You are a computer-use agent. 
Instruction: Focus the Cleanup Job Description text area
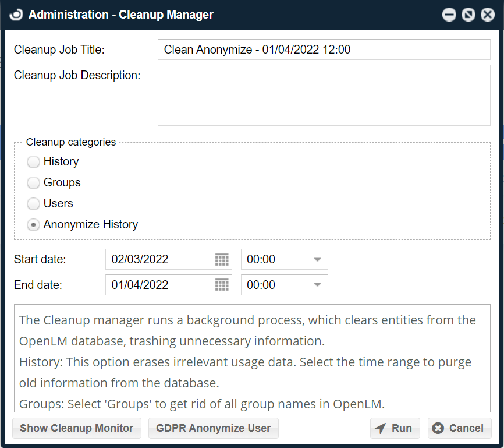point(324,95)
